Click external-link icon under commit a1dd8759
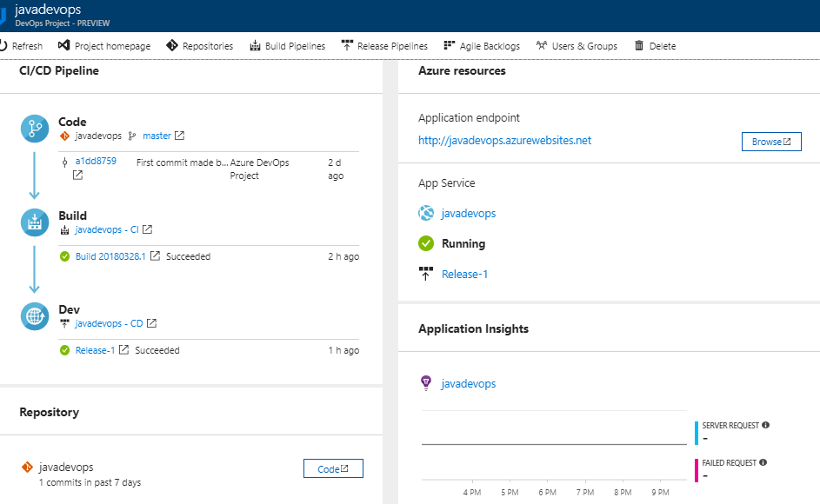820x504 pixels. 77,176
